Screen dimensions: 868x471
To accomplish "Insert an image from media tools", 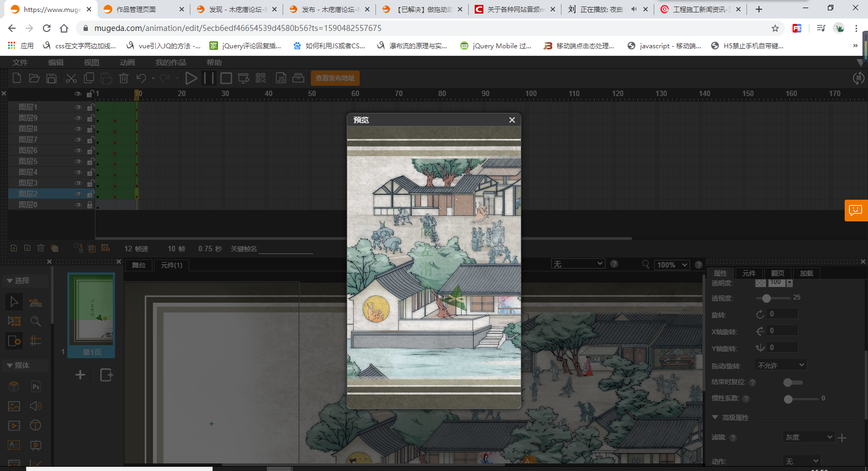I will click(x=14, y=406).
